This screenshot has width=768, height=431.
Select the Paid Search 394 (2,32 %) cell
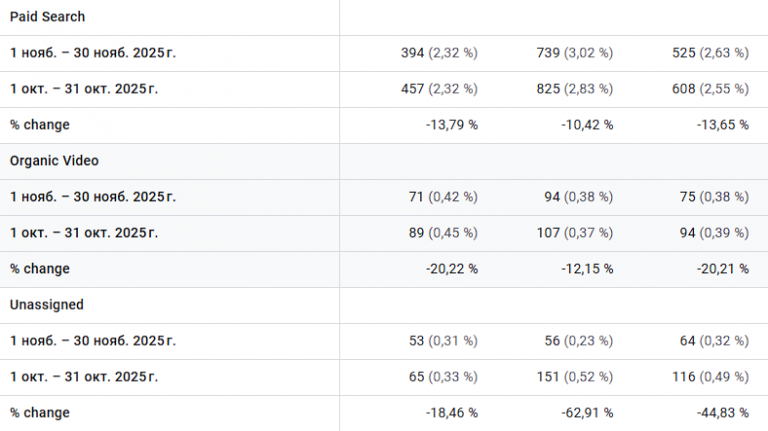tap(439, 53)
